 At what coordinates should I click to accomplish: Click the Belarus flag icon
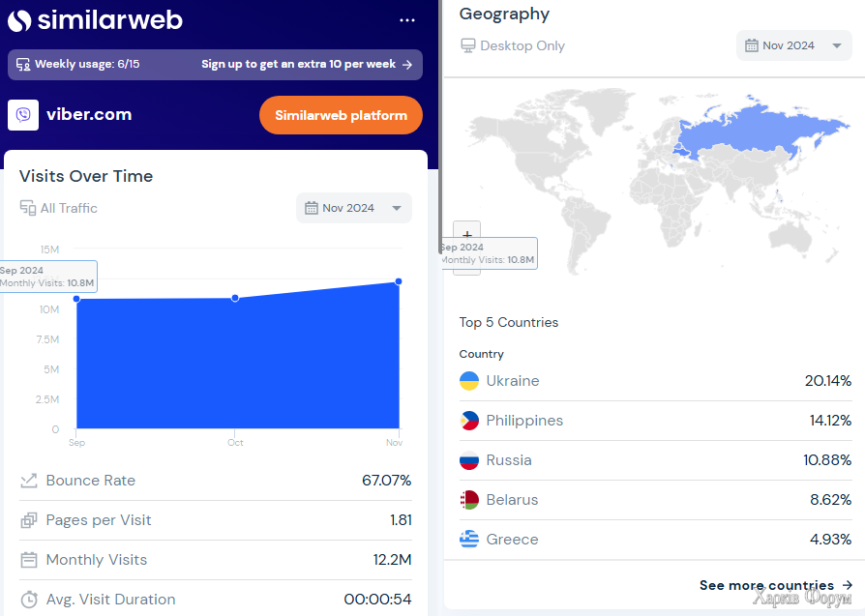[x=469, y=500]
